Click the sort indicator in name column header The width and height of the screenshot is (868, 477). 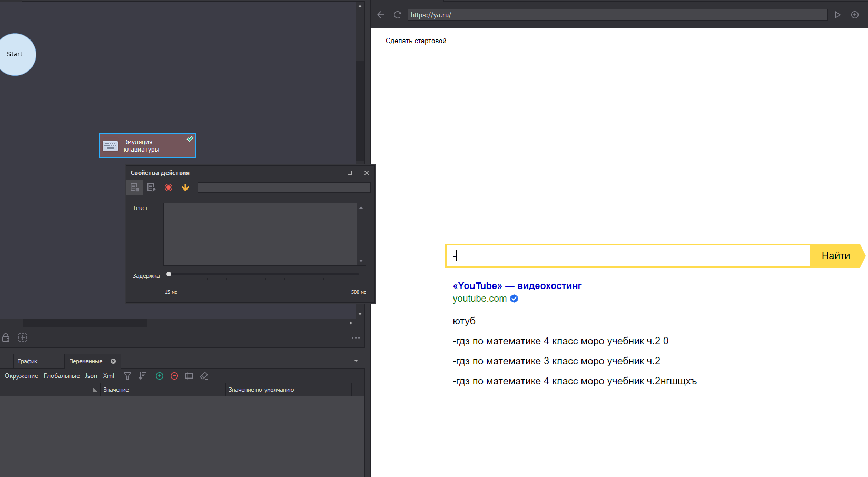pos(95,390)
